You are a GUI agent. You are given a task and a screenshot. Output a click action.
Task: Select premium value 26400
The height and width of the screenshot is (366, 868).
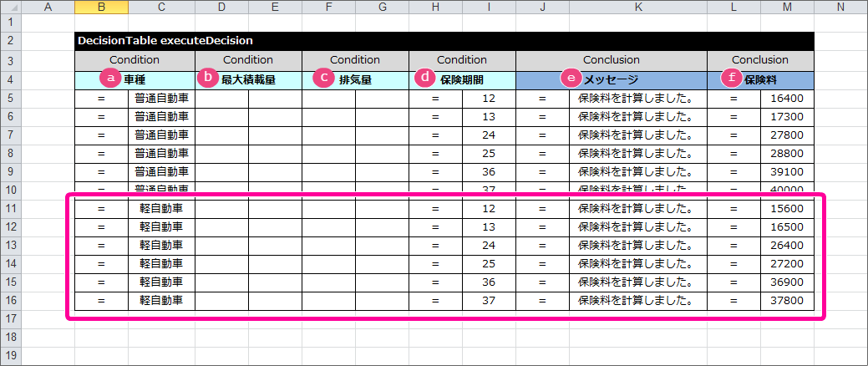pyautogui.click(x=787, y=246)
